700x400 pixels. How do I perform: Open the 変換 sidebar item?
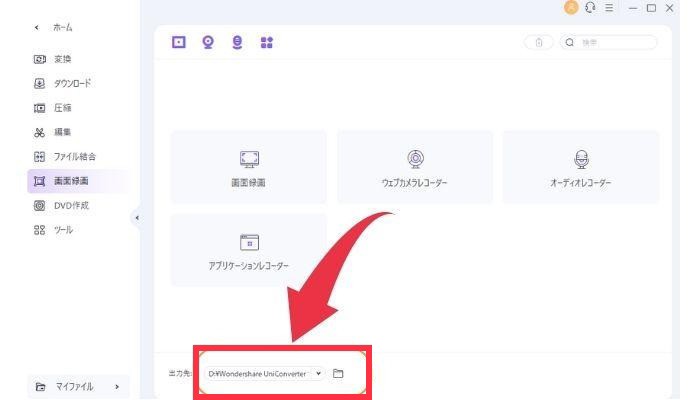(62, 59)
